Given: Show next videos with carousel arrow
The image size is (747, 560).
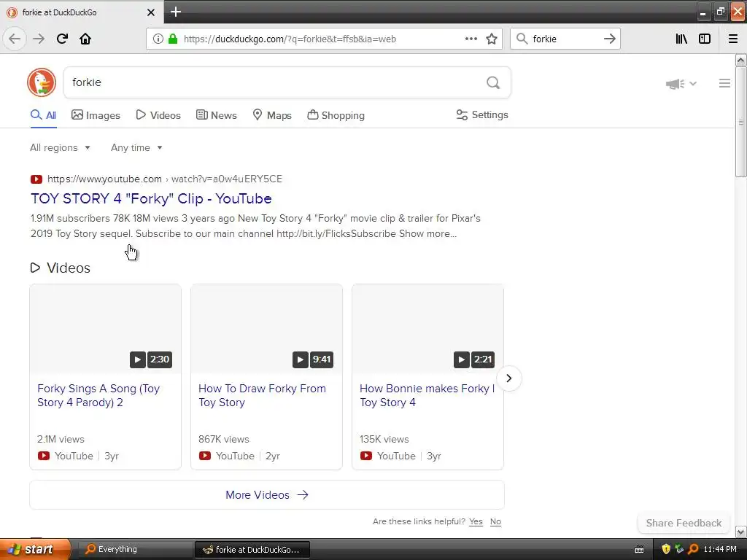Looking at the screenshot, I should pyautogui.click(x=508, y=378).
